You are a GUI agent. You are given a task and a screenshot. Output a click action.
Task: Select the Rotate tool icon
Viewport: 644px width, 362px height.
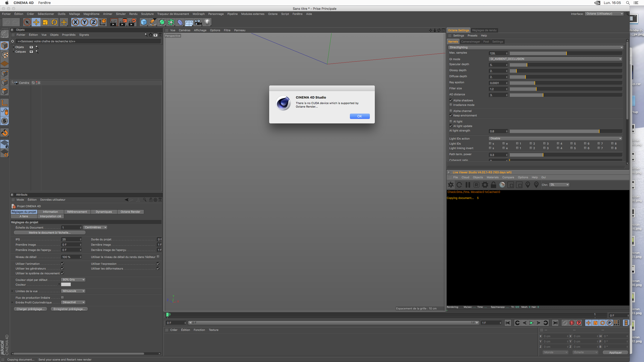(54, 22)
